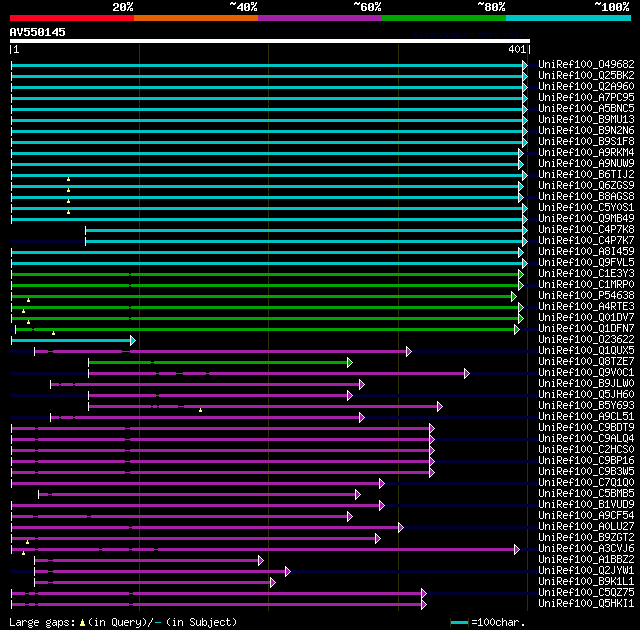Select the UniRef100_B5Y693 label
Screen dimensions: 640x630
[x=586, y=406]
